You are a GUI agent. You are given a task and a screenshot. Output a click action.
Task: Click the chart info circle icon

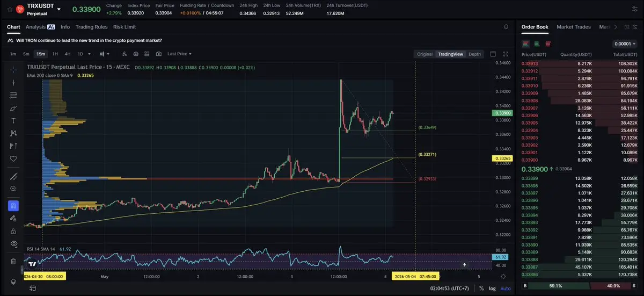(x=136, y=54)
